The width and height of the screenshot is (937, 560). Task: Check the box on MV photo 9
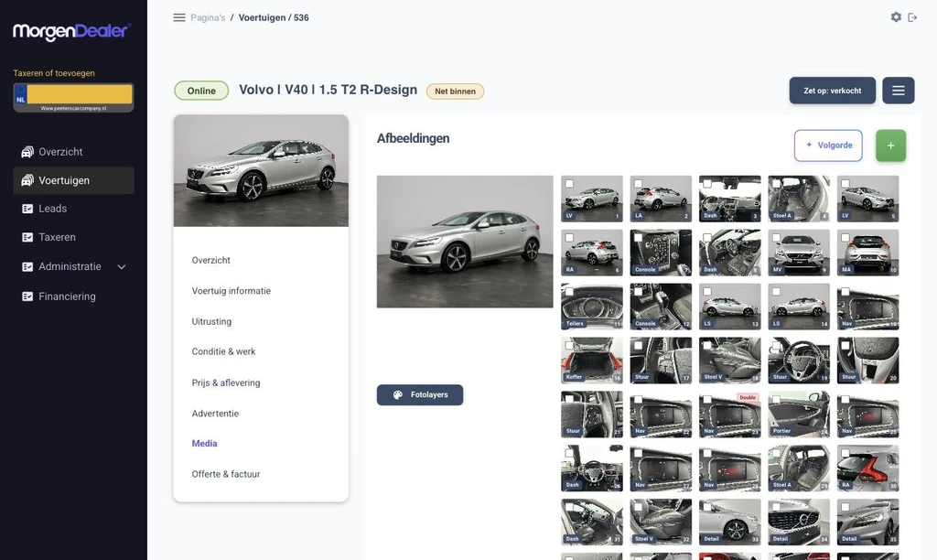tap(776, 238)
